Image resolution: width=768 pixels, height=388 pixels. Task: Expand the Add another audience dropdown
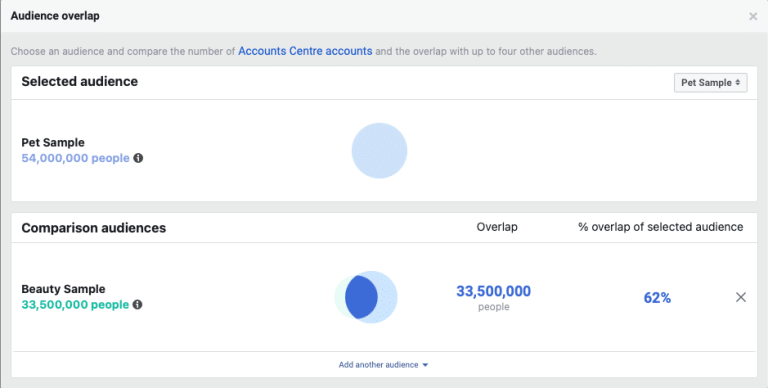point(383,365)
